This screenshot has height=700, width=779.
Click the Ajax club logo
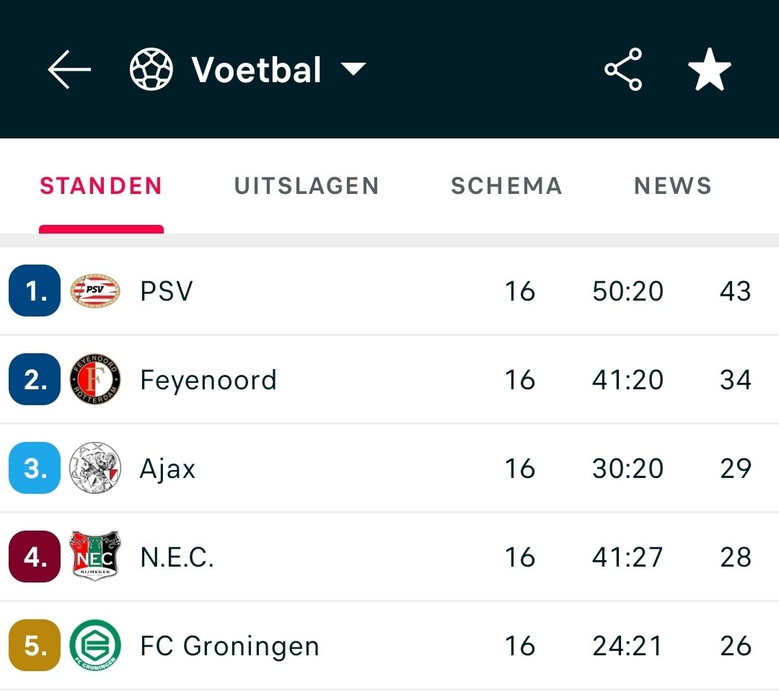tap(95, 468)
